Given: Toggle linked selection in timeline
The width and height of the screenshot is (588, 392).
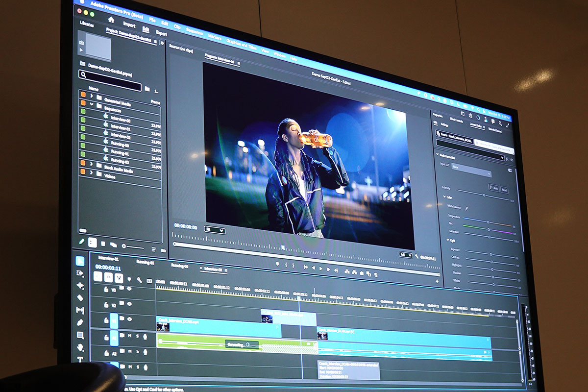Looking at the screenshot, I should click(119, 278).
